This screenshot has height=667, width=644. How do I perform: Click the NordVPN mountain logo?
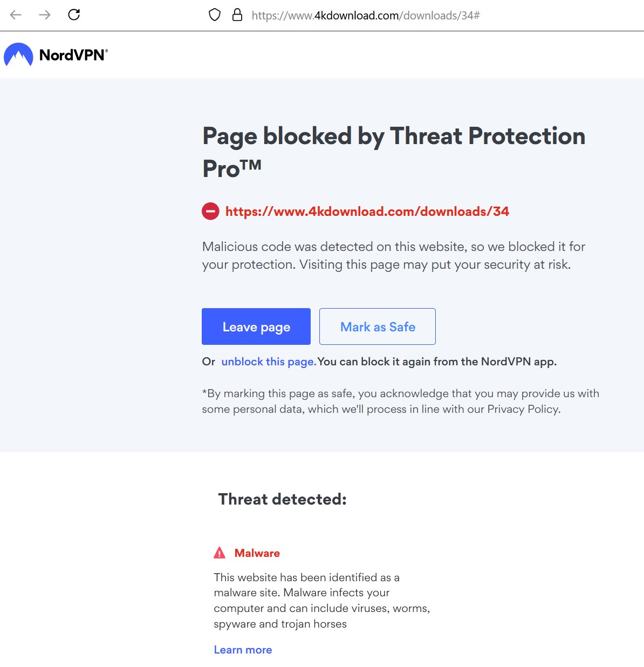pos(18,55)
